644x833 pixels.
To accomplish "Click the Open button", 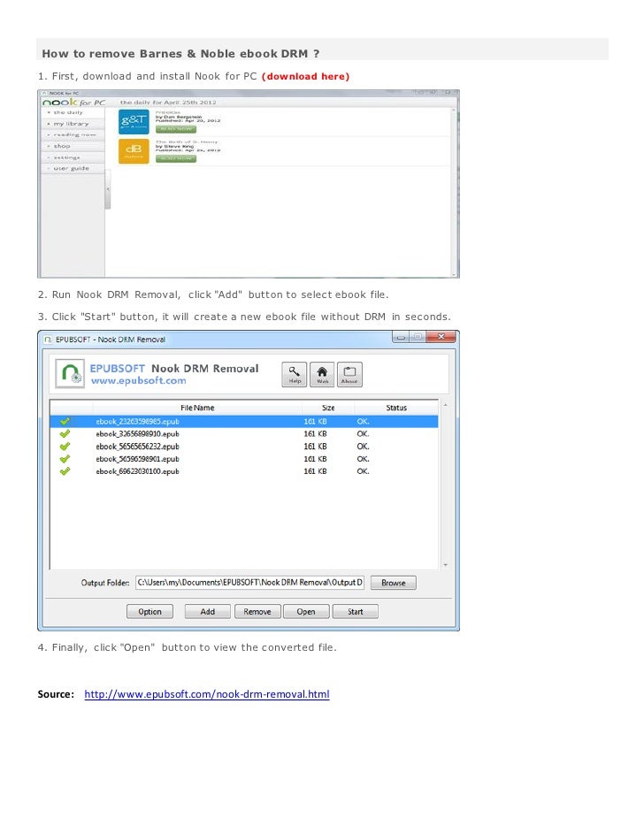I will (x=306, y=611).
